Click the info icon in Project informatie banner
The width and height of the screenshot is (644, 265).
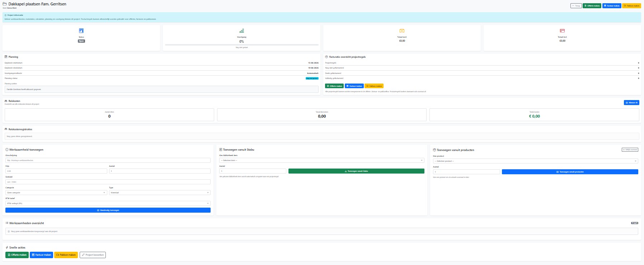point(5,15)
